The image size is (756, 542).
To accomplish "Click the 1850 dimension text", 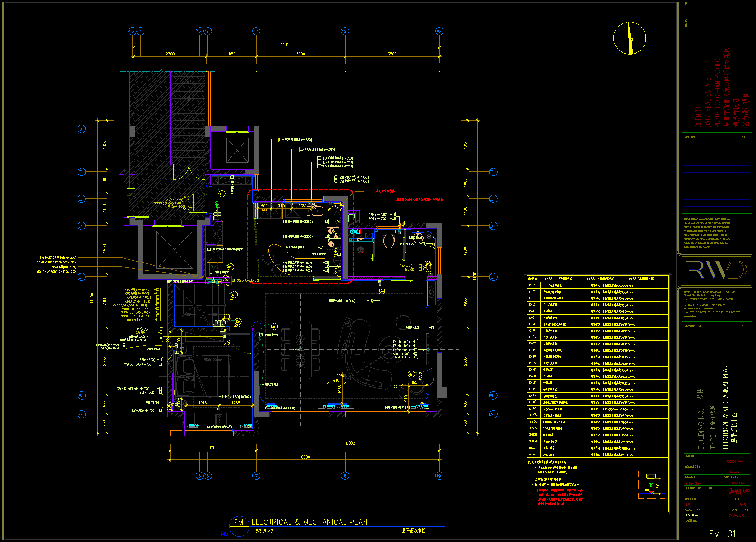I will coord(231,54).
